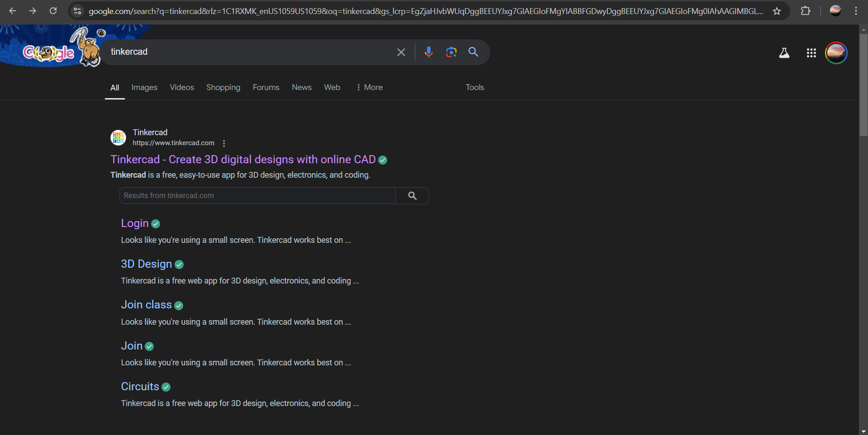Screen dimensions: 868x435
Task: Open Search Labs flask icon
Action: pyautogui.click(x=784, y=53)
